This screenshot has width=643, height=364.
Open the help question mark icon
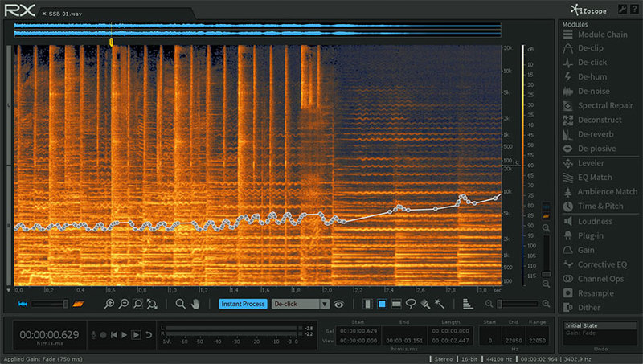pyautogui.click(x=634, y=9)
